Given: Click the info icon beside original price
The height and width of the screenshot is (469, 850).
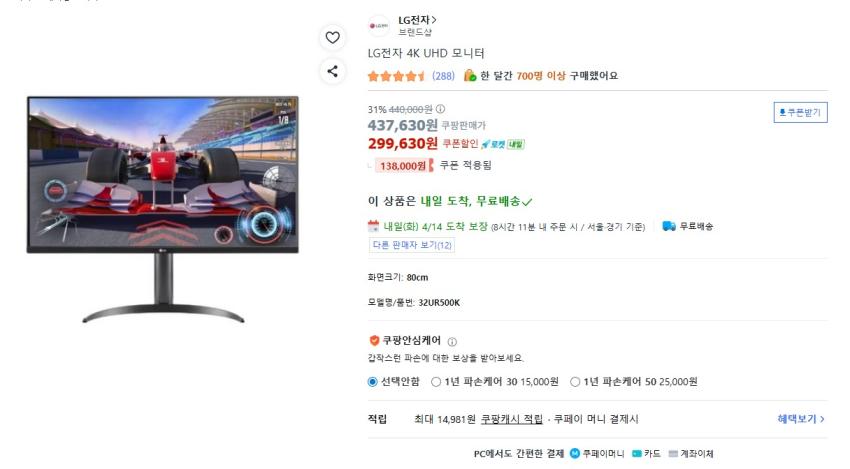Looking at the screenshot, I should coord(440,109).
